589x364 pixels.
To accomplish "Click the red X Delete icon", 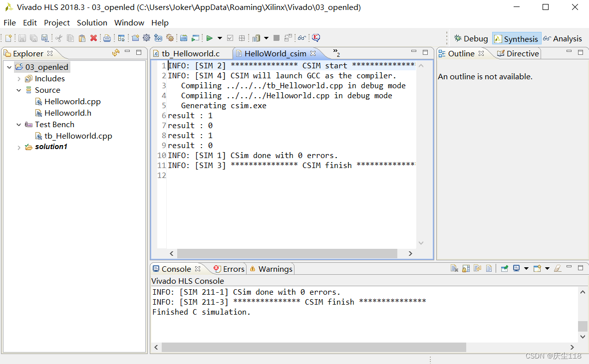I will point(93,38).
